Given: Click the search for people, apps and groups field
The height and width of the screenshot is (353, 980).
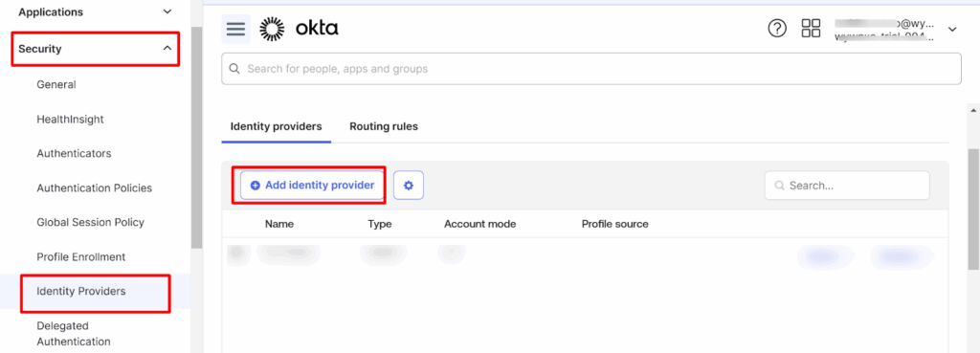Looking at the screenshot, I should (x=591, y=69).
